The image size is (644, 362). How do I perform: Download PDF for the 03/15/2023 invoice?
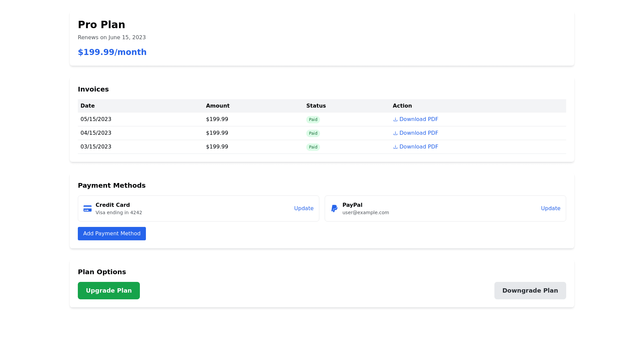point(418,147)
